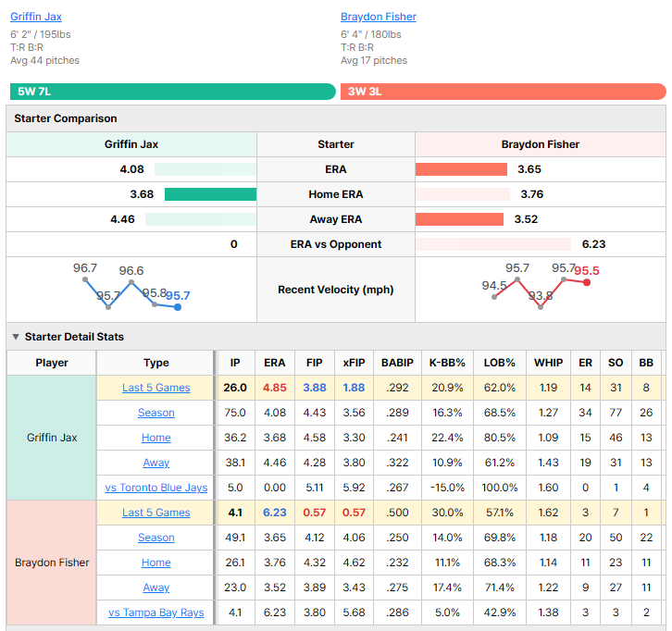The width and height of the screenshot is (672, 631).
Task: Click the Griffin Jax comparison header cell
Action: click(131, 144)
